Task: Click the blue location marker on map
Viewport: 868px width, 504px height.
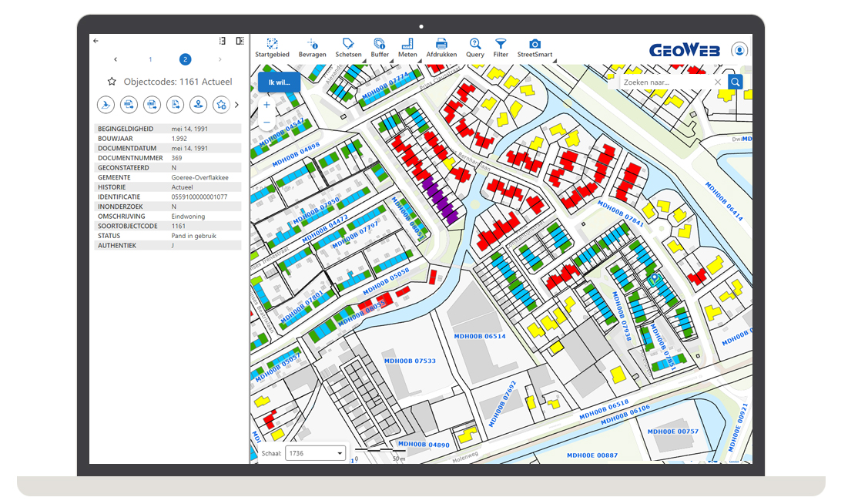Action: [655, 278]
